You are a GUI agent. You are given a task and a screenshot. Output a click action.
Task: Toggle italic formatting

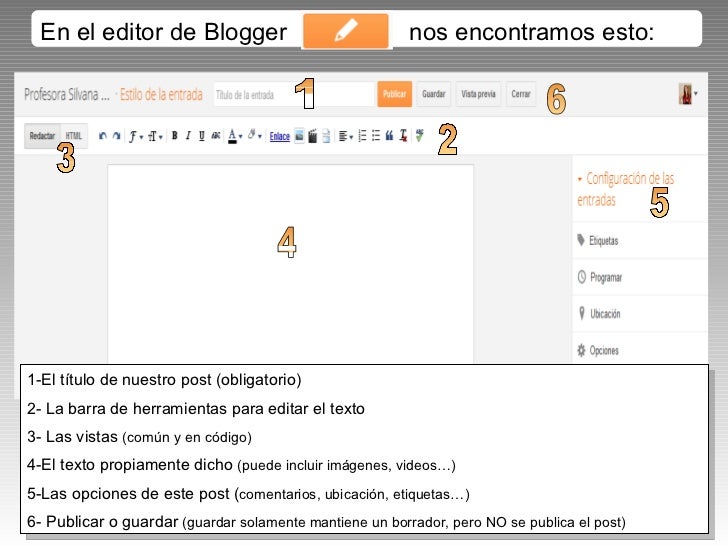coord(188,136)
